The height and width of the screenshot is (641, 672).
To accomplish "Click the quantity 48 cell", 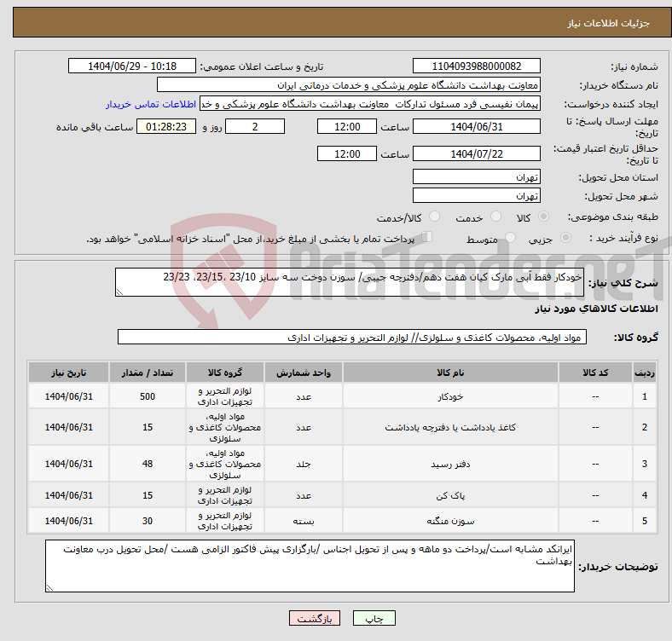I will tap(148, 464).
